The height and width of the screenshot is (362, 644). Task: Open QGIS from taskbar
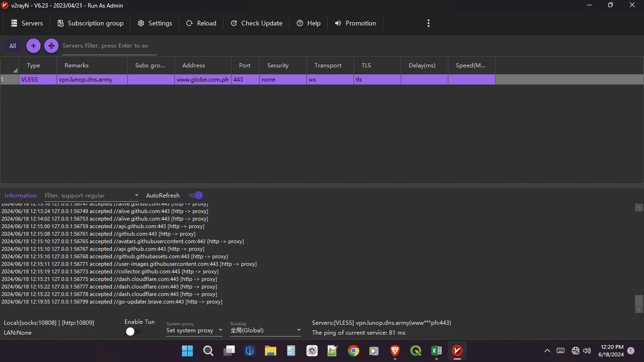416,351
